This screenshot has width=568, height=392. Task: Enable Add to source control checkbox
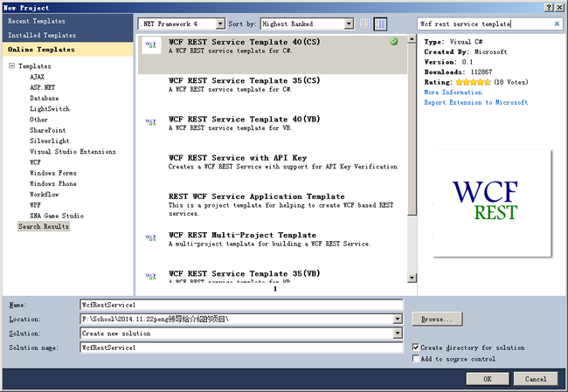(x=416, y=358)
